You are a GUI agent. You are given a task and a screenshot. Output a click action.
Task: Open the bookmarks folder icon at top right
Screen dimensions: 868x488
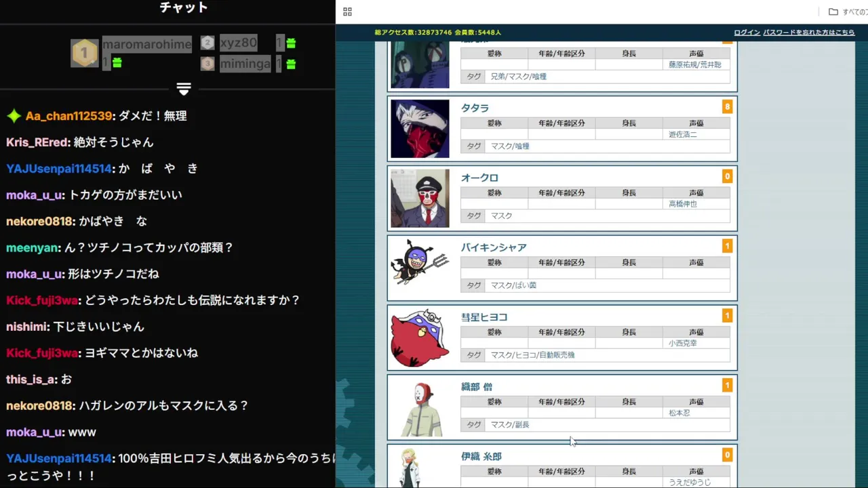pos(833,12)
